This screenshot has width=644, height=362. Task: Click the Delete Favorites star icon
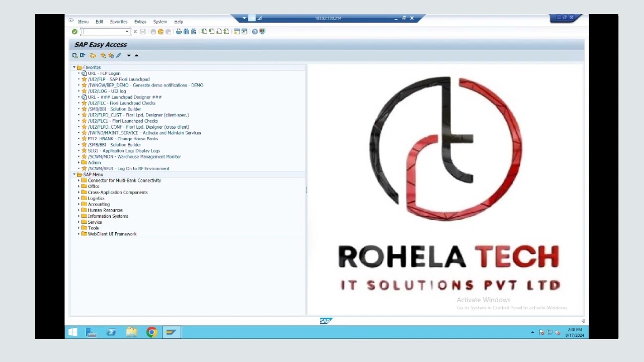click(x=111, y=56)
